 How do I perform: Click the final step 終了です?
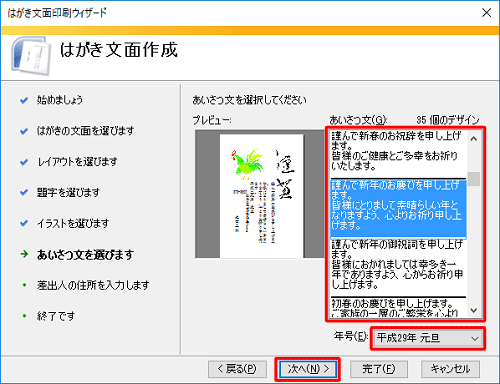click(56, 316)
